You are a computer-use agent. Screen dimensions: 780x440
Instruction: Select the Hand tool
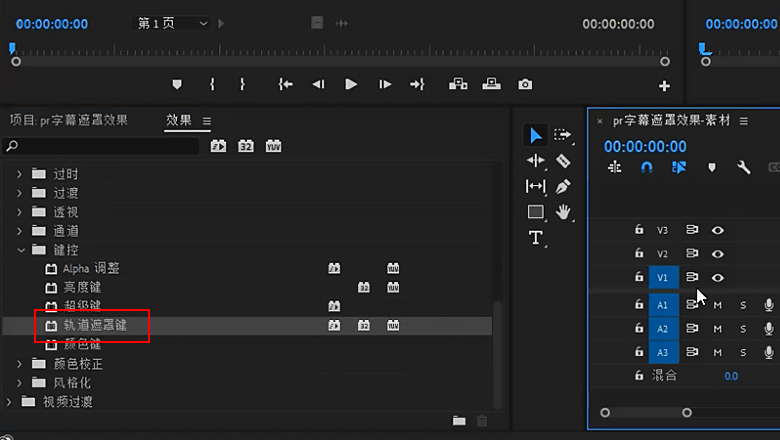tap(563, 212)
